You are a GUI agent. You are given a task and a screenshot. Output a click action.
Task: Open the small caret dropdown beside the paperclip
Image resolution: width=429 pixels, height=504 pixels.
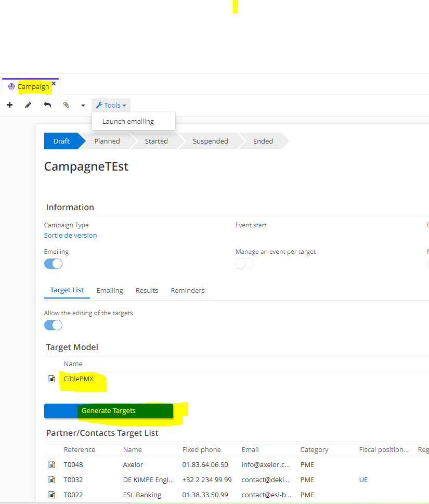point(83,106)
